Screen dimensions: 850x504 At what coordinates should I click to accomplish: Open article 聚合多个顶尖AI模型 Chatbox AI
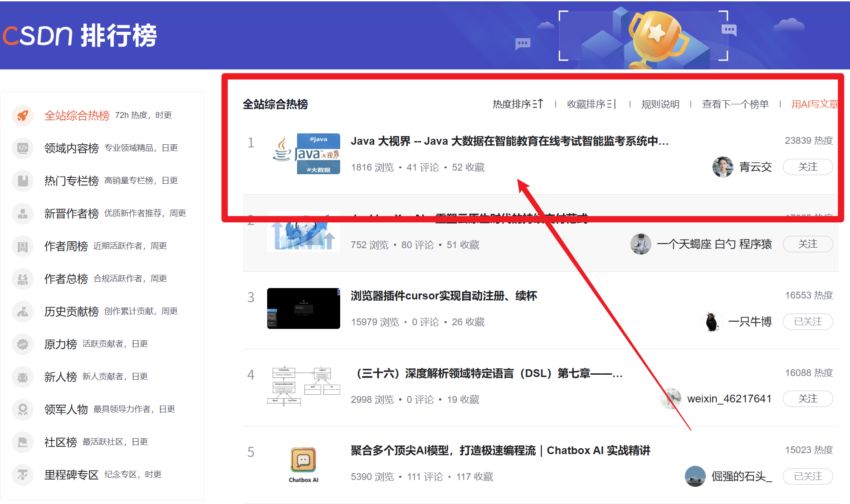[500, 450]
